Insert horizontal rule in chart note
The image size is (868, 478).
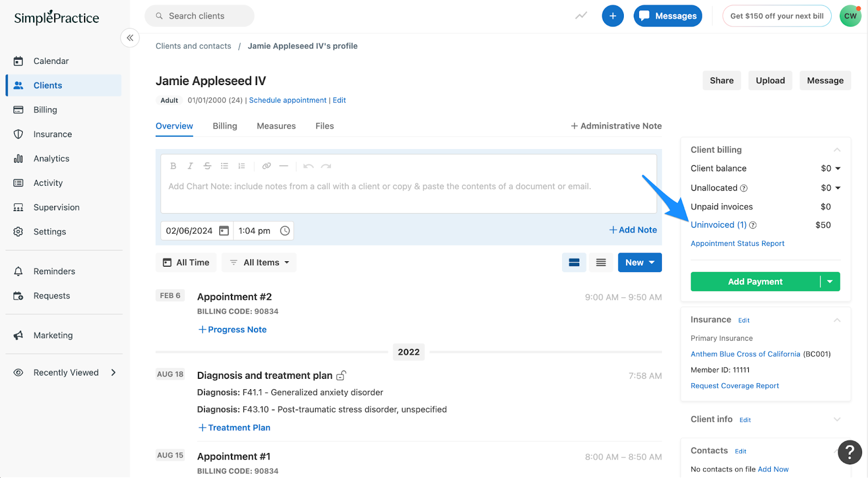coord(284,166)
